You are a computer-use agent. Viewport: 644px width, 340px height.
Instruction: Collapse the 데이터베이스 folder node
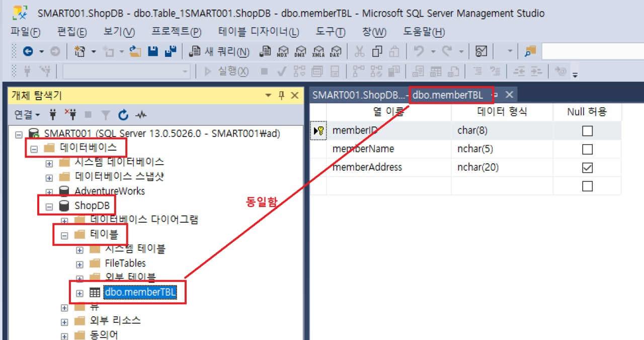coord(34,149)
